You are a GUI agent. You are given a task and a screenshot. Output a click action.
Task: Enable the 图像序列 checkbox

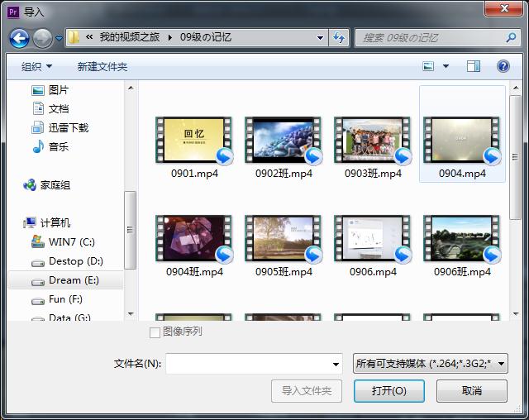[155, 332]
